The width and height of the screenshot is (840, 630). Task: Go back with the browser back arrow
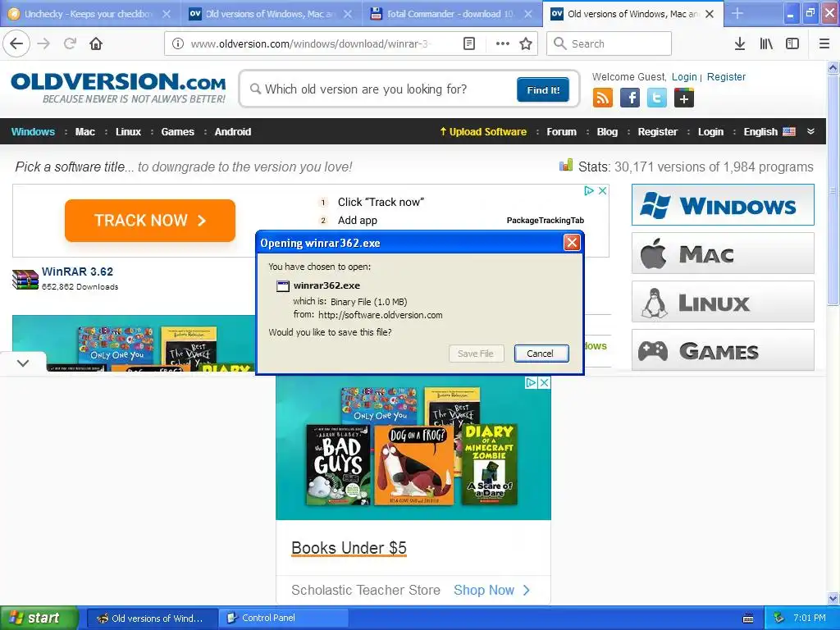(x=16, y=43)
